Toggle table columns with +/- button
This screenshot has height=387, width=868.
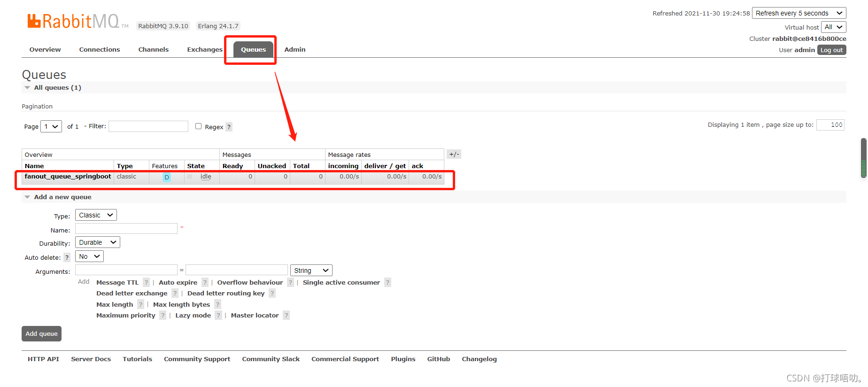[x=454, y=154]
